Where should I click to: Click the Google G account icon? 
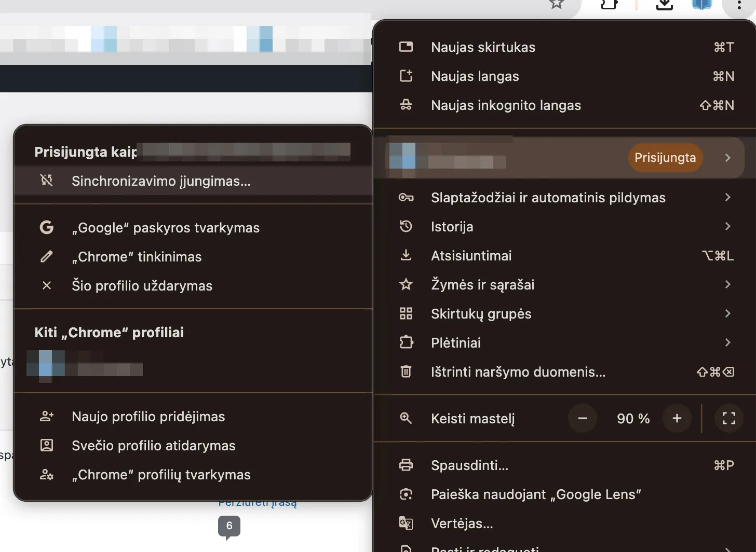47,228
